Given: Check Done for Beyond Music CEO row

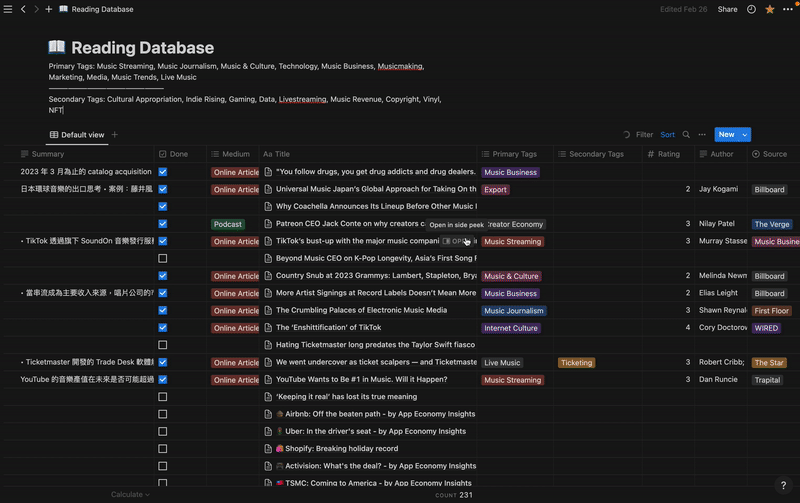Looking at the screenshot, I should [x=163, y=258].
